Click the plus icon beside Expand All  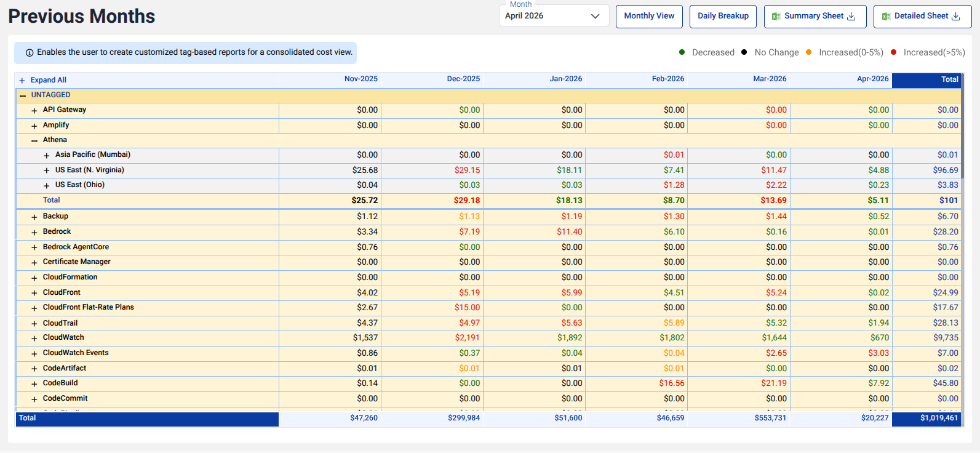22,81
